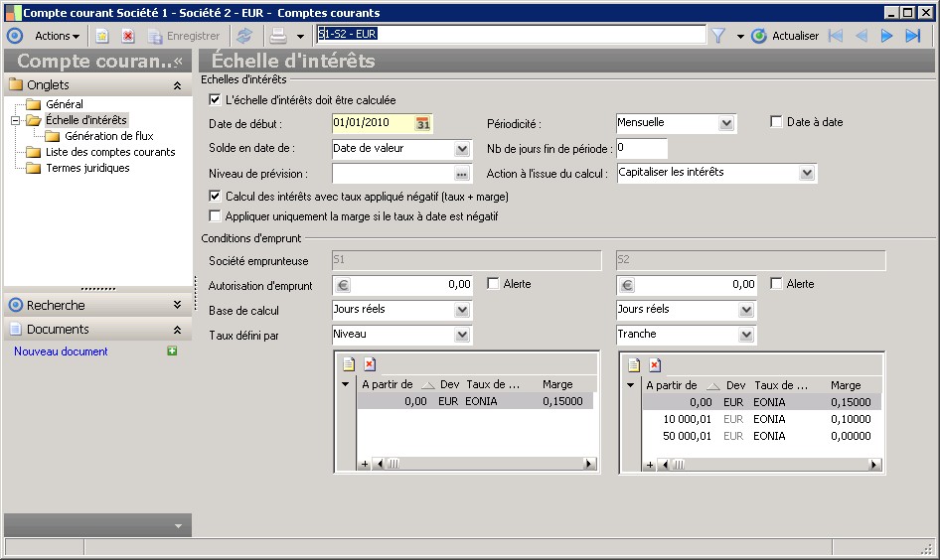Click the refresh arrows toolbar icon

243,36
